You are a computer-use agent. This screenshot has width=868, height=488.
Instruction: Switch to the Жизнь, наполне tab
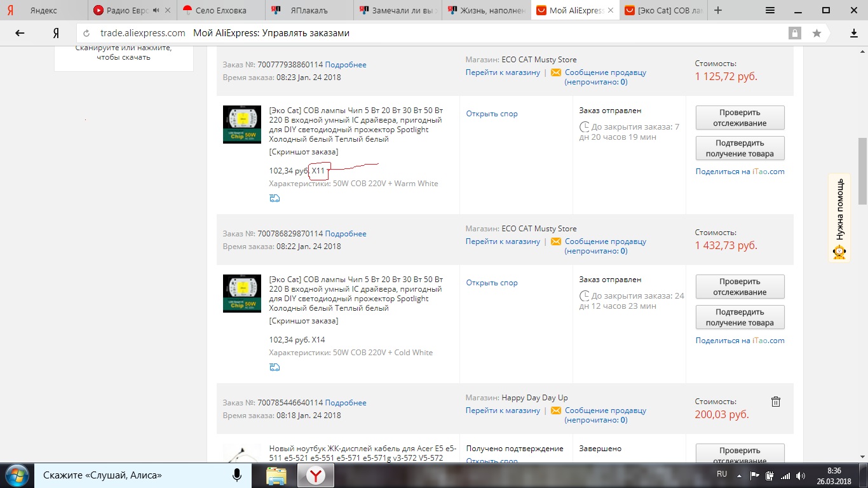(x=487, y=10)
